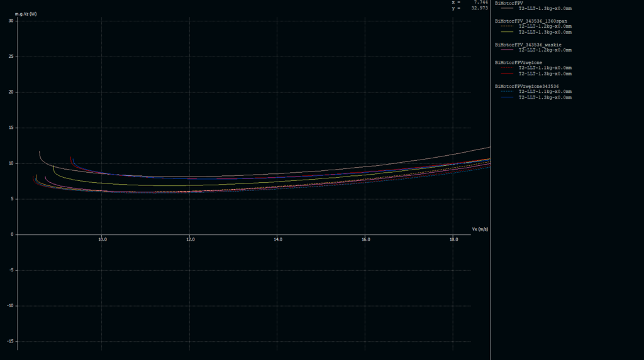Click the 12.0 tick label on x-axis
Viewport: 644px width, 360px height.
(190, 239)
